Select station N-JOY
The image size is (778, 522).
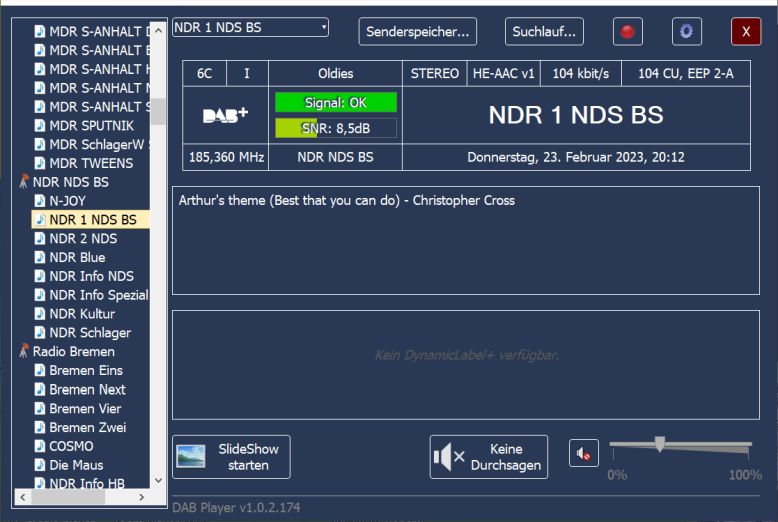click(67, 201)
